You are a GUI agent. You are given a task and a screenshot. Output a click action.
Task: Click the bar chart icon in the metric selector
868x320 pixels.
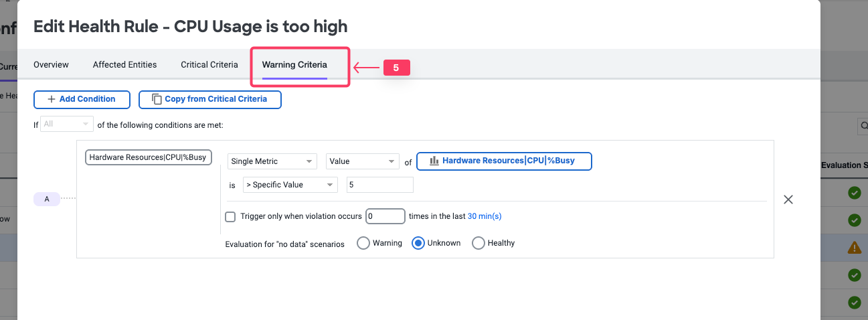point(434,161)
